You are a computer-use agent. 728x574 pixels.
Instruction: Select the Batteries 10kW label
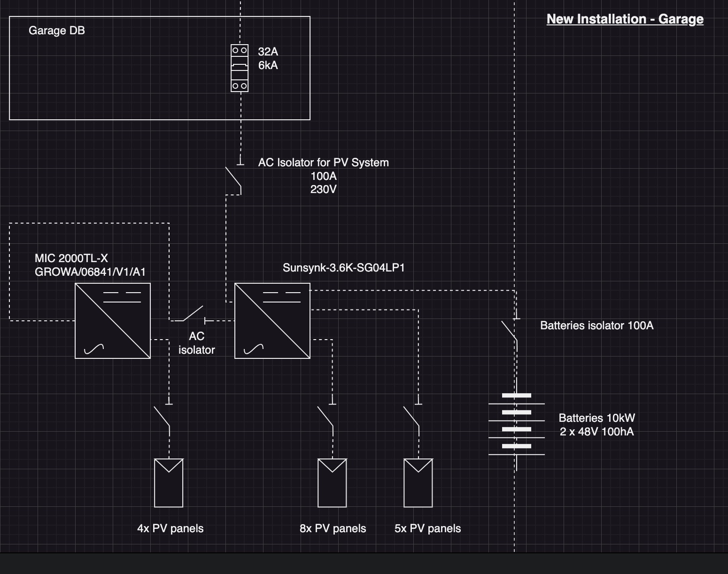coord(597,418)
